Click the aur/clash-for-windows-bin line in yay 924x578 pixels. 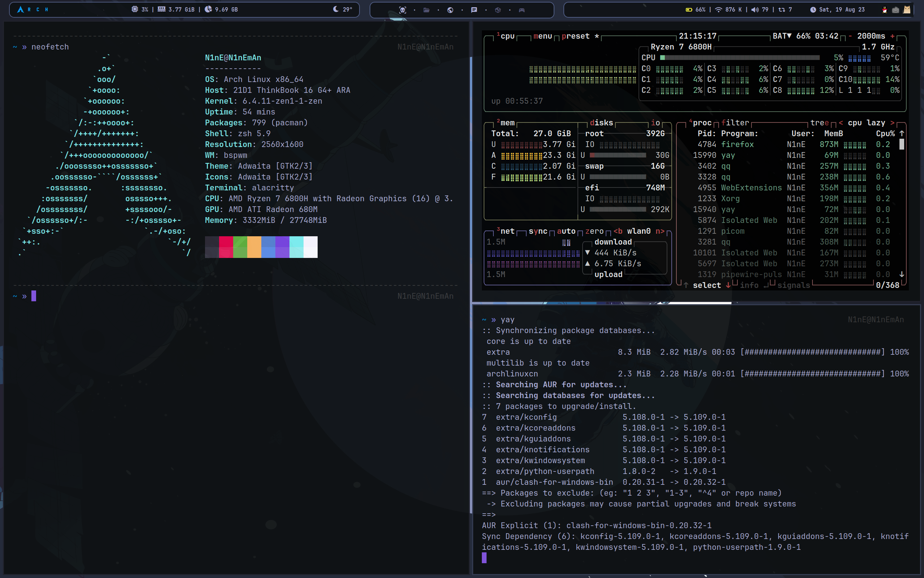(603, 482)
